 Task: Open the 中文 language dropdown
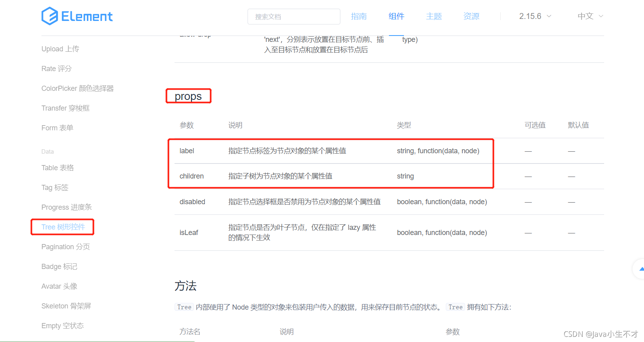(590, 16)
